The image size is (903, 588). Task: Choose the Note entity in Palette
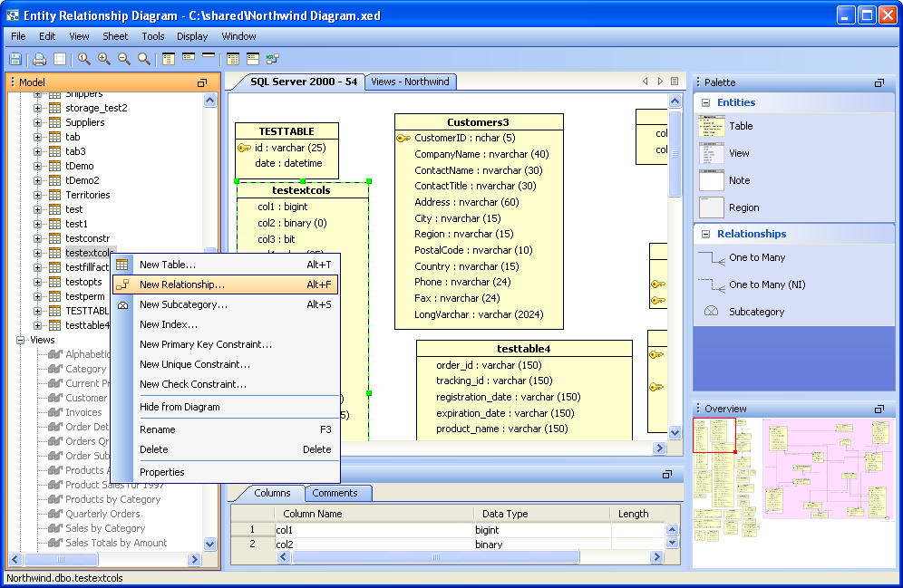point(739,181)
